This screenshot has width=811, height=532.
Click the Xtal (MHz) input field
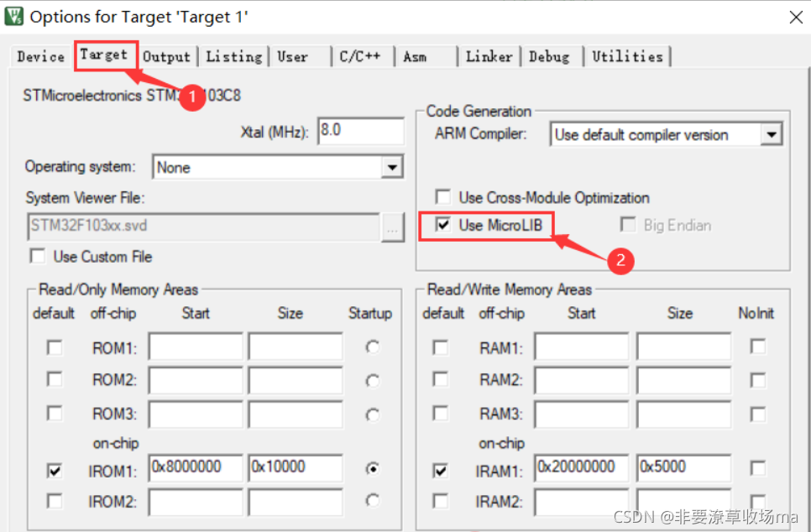tap(360, 130)
